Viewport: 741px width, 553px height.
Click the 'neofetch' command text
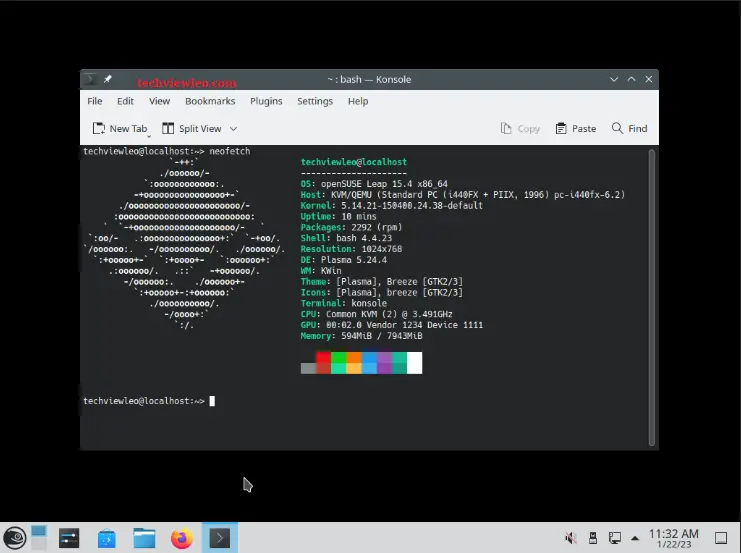click(x=230, y=151)
